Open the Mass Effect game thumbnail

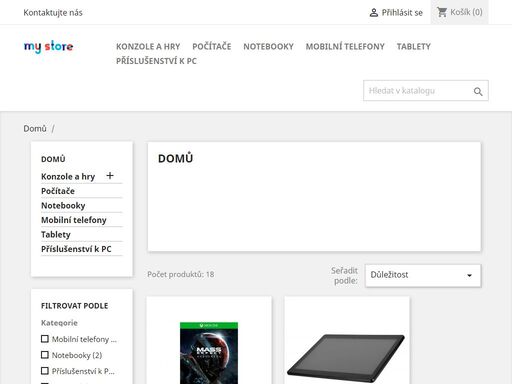(209, 353)
